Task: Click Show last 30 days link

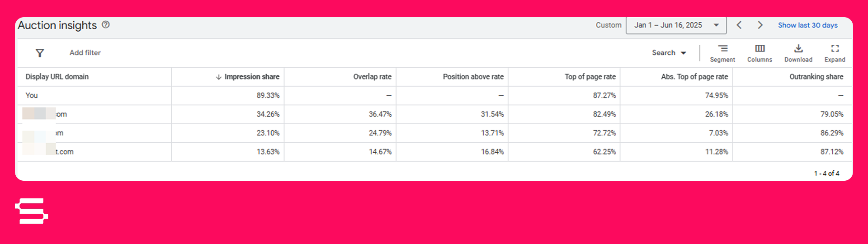Action: (x=807, y=25)
